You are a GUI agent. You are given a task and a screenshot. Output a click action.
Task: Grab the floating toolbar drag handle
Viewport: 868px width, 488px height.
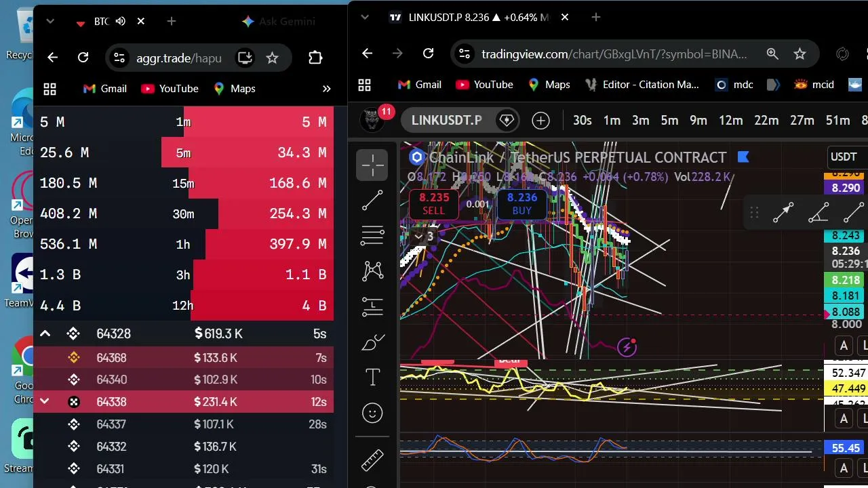click(754, 213)
